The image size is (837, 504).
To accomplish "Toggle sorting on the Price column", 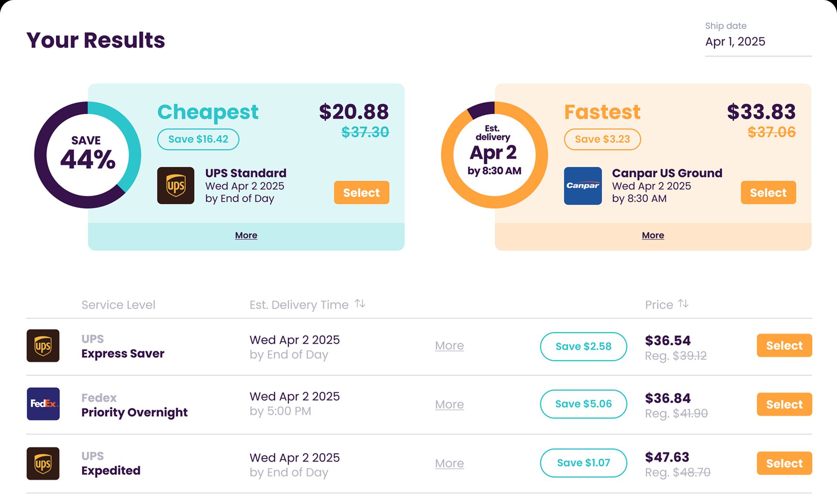I will point(684,304).
